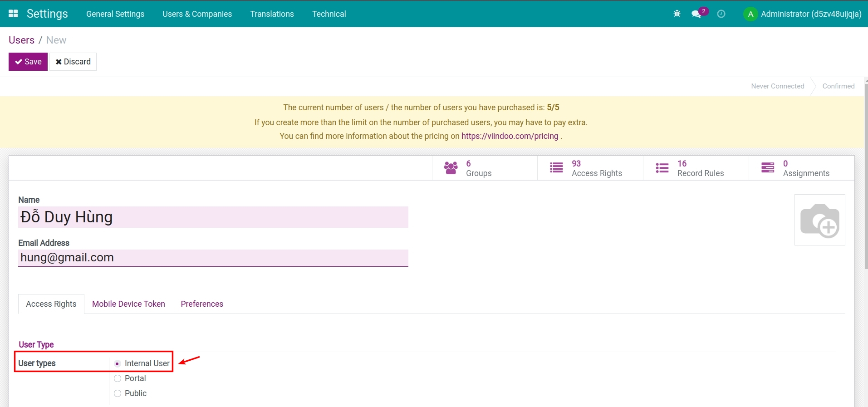This screenshot has width=868, height=407.
Task: Click the Never Connected status
Action: point(778,86)
